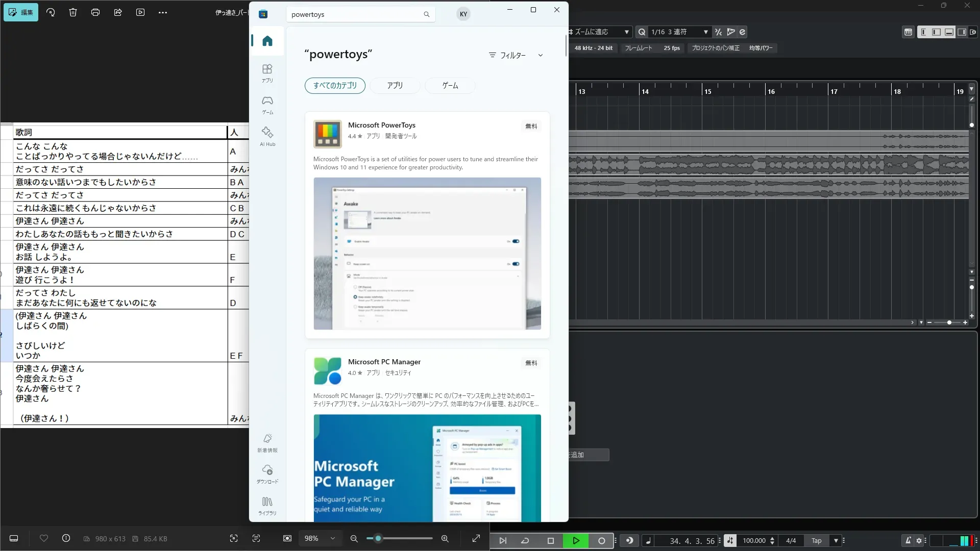Open AI Hub in the Store sidebar
Image resolution: width=980 pixels, height=551 pixels.
[267, 136]
